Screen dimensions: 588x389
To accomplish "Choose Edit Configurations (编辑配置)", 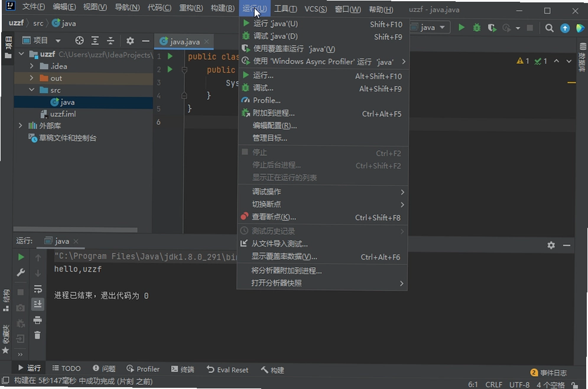I will [x=323, y=126].
